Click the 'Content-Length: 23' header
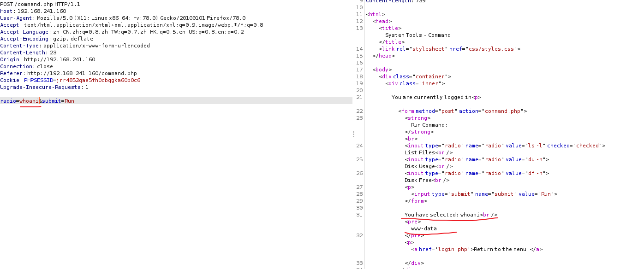This screenshot has height=269, width=644. click(x=28, y=53)
